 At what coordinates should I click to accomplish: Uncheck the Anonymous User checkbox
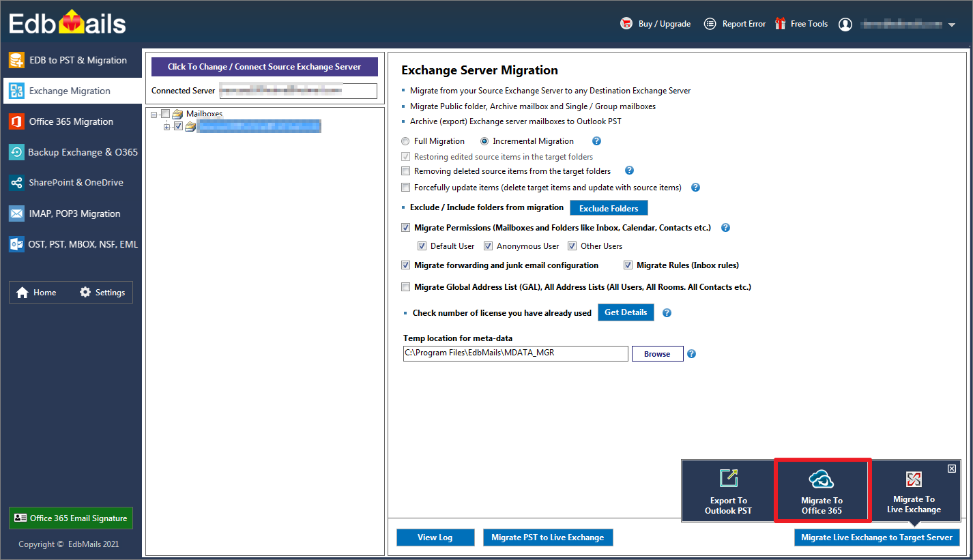click(489, 246)
